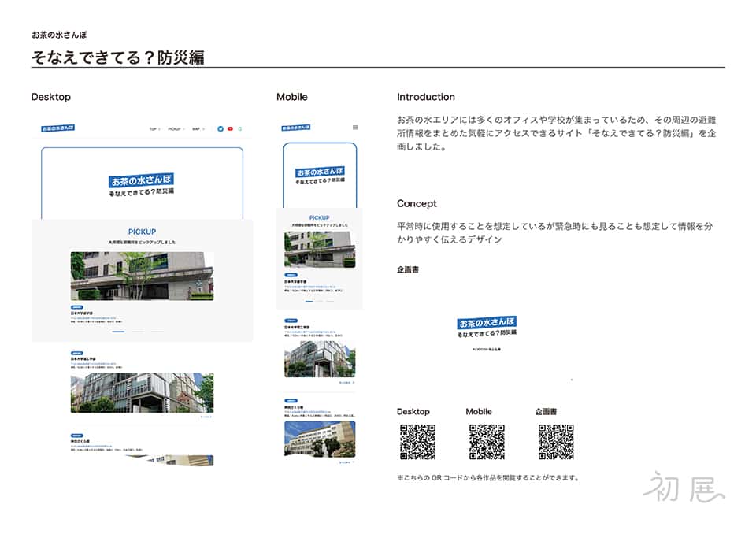756x534 pixels.
Task: Click the page title そなえできてる？防災編
Action: tap(117, 57)
